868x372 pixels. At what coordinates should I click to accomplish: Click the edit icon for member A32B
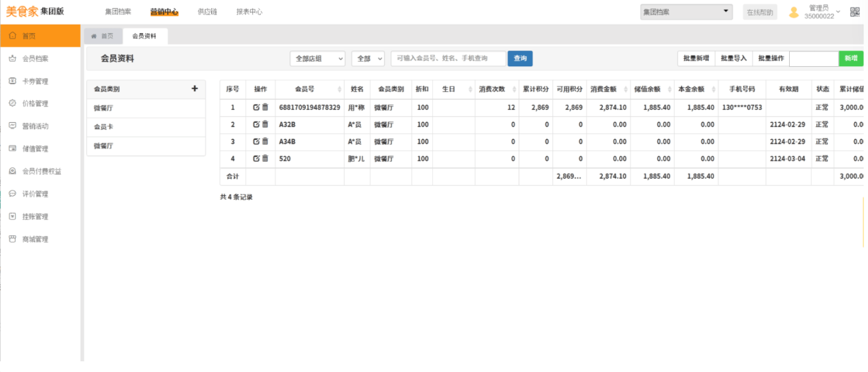coord(256,125)
